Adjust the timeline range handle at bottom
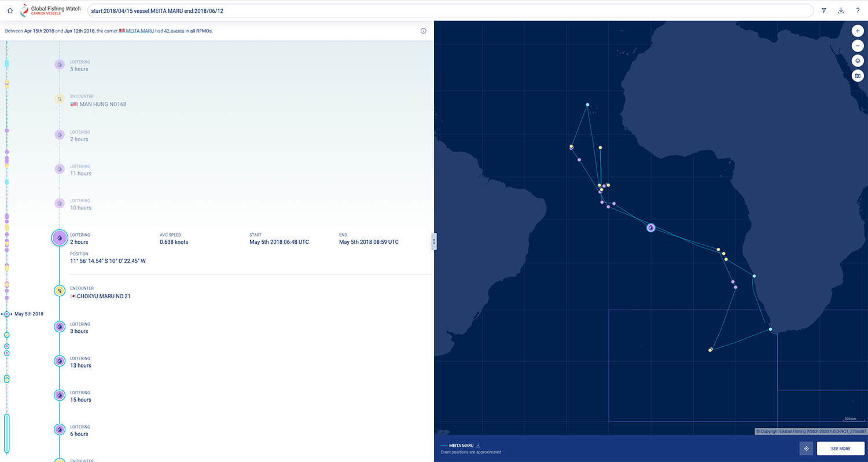Screen dimensions: 868x462 7,432
